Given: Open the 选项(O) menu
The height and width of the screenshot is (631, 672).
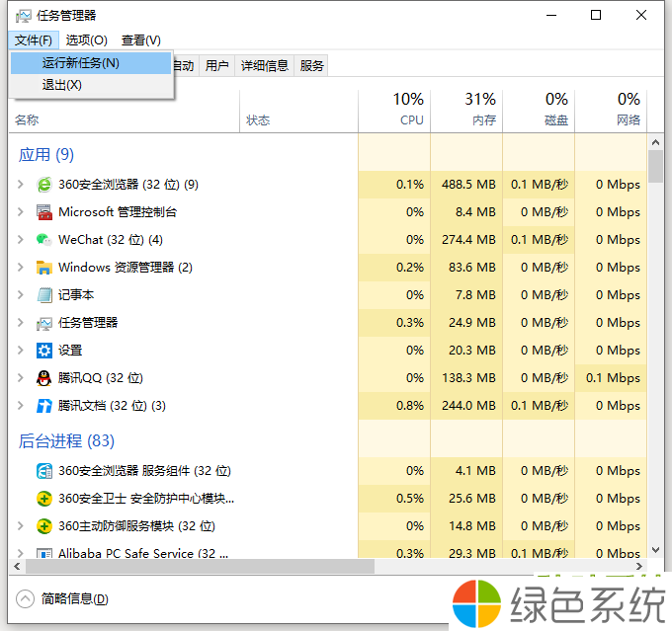Looking at the screenshot, I should click(x=87, y=40).
